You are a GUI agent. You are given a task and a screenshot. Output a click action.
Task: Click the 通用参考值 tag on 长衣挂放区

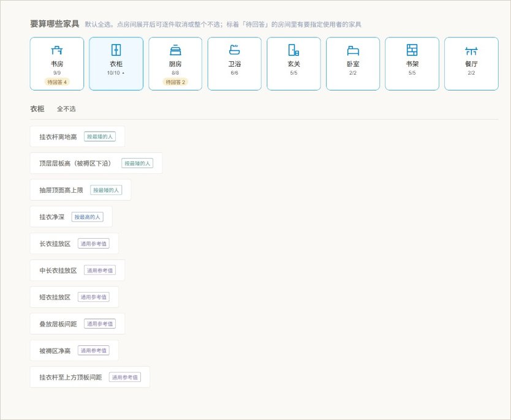pyautogui.click(x=94, y=244)
